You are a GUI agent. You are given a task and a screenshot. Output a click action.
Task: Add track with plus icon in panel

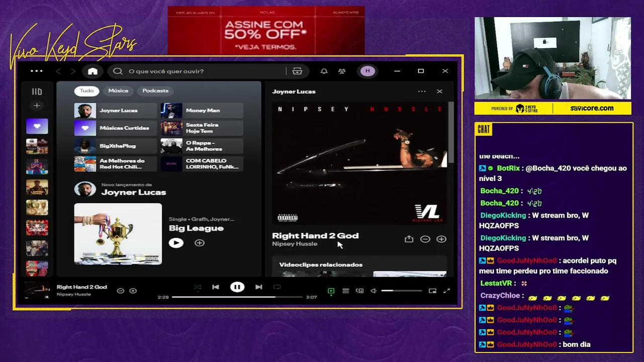tap(441, 239)
